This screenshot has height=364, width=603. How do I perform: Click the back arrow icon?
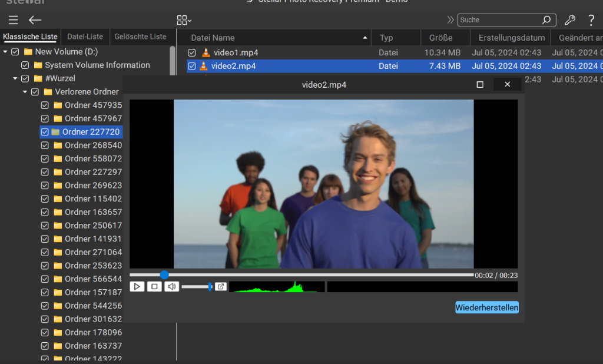[35, 20]
